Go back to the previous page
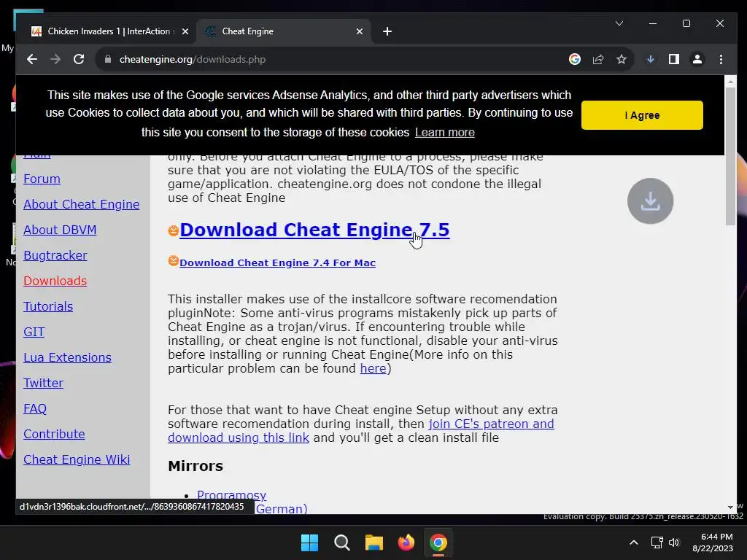 coord(32,59)
